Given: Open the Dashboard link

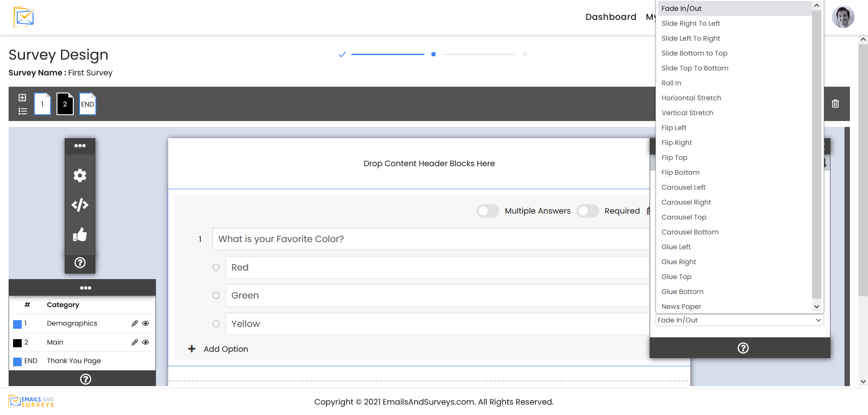Looking at the screenshot, I should pyautogui.click(x=610, y=17).
